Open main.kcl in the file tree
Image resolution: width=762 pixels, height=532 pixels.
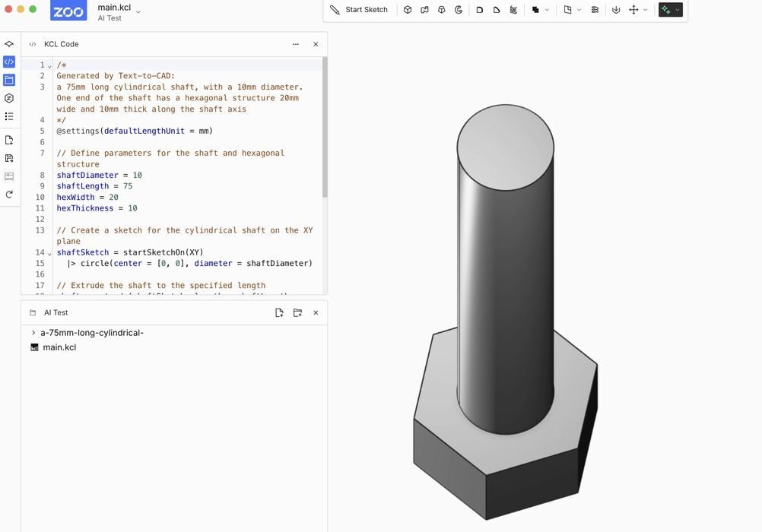59,347
